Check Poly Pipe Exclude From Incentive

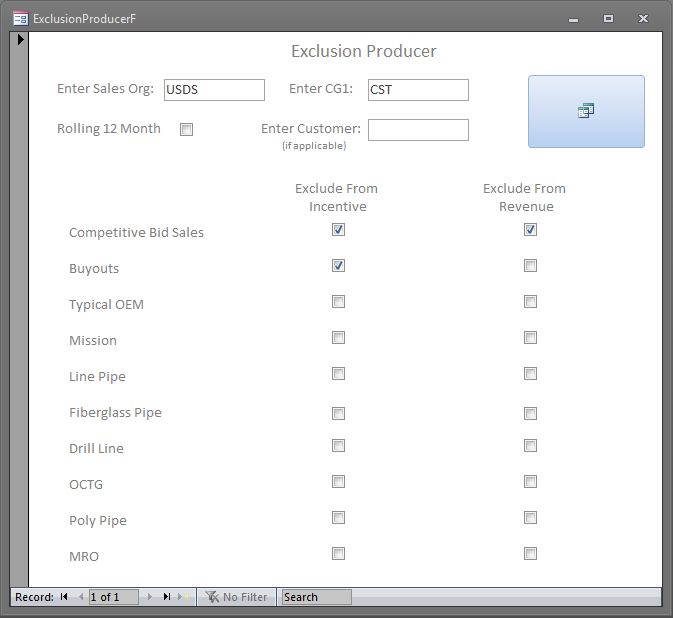338,518
